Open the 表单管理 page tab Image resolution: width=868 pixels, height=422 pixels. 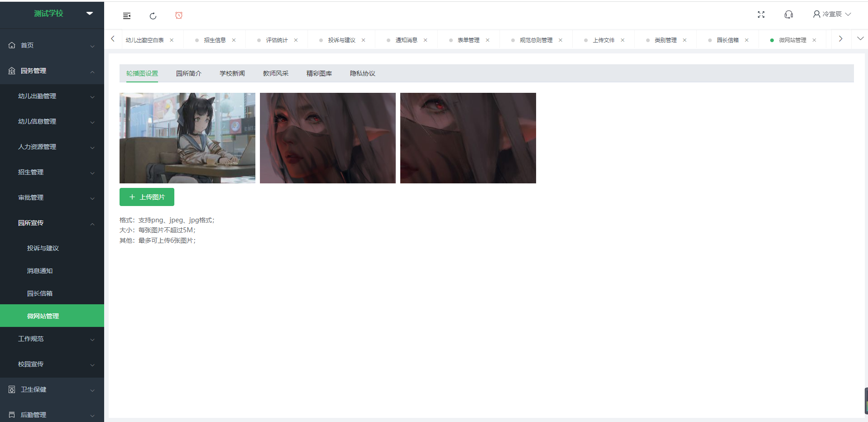point(468,40)
